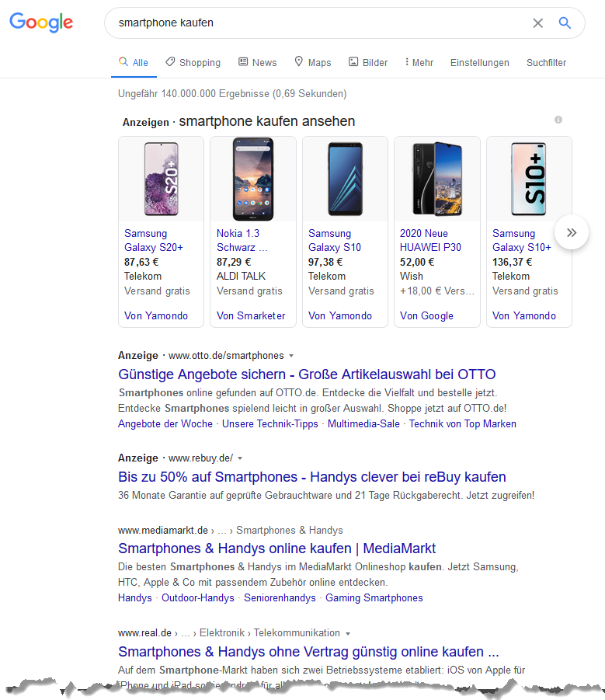The width and height of the screenshot is (605, 700).
Task: Click the Samsung Galaxy S20+ product image
Action: coord(161,179)
